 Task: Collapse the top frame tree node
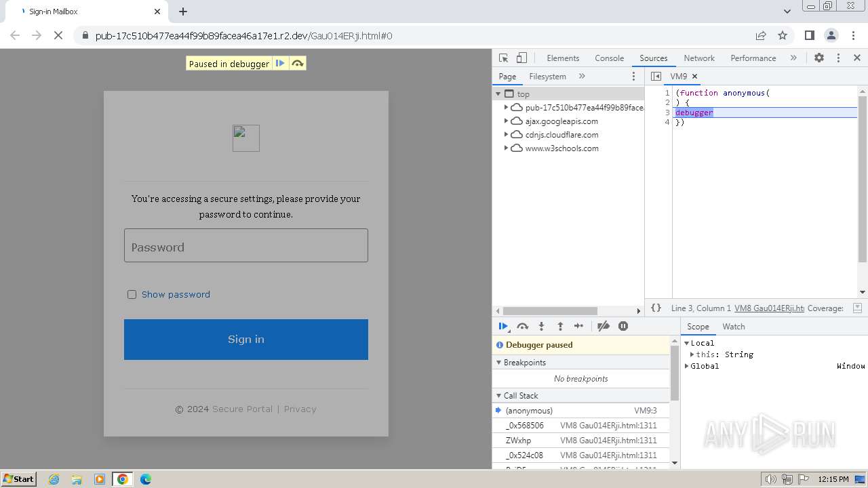[x=498, y=94]
